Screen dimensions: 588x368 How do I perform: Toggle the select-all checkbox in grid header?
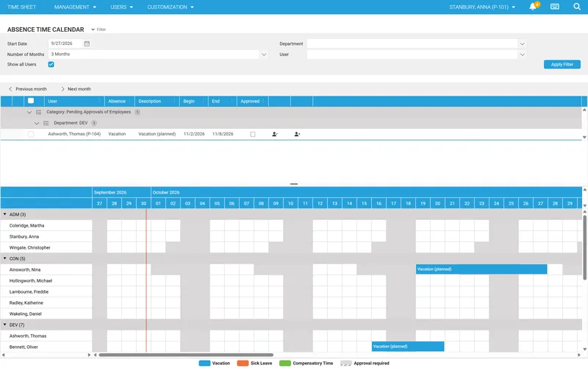click(x=31, y=101)
